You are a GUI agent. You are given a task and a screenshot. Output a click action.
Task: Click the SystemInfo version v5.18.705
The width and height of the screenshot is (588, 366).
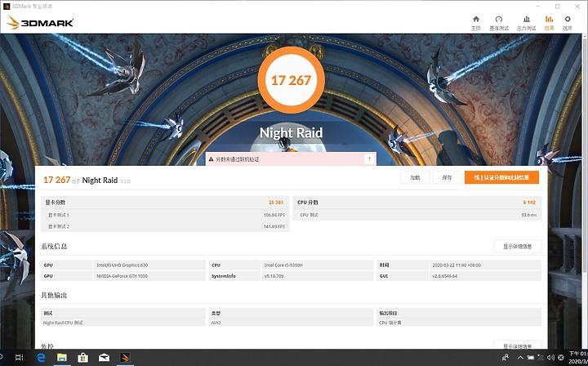[x=274, y=276]
